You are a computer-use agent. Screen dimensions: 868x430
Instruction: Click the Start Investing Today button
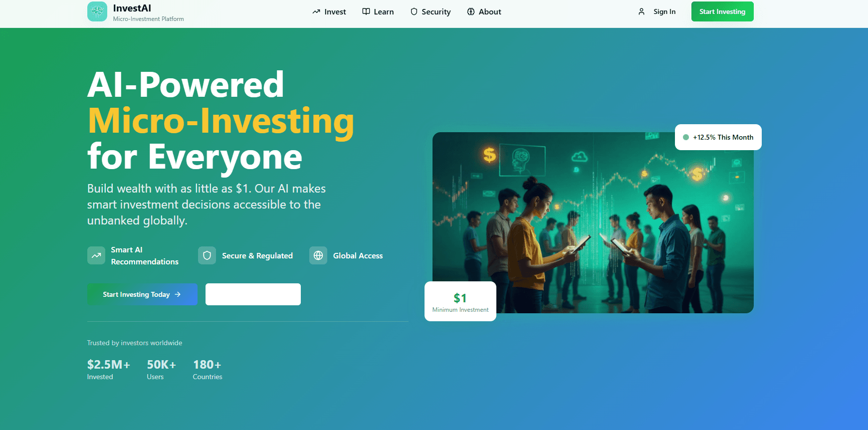(142, 294)
